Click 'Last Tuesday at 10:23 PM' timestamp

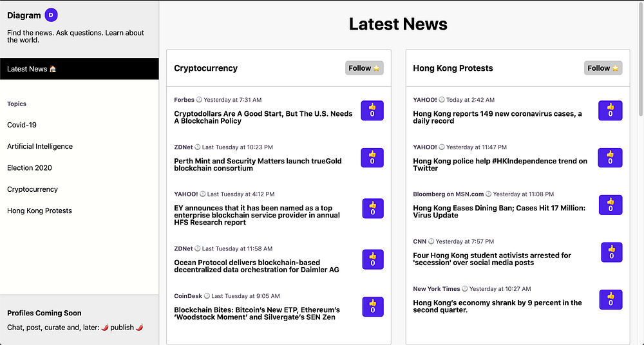pyautogui.click(x=238, y=147)
